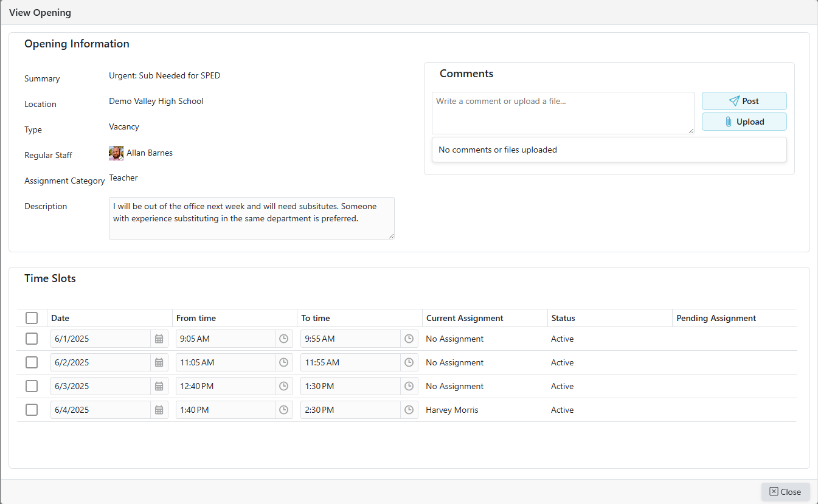Upload a file to comments
Image resolution: width=818 pixels, height=504 pixels.
point(744,122)
